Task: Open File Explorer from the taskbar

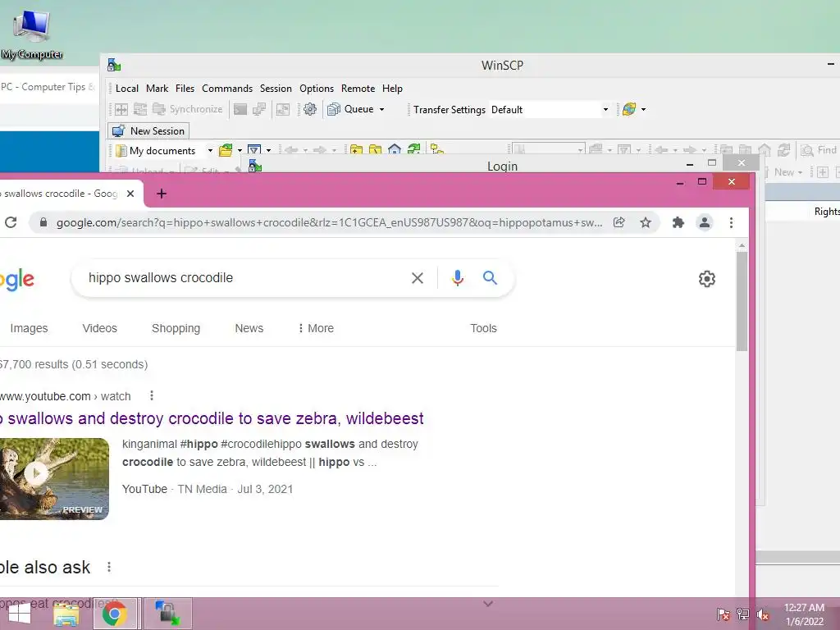Action: point(66,614)
